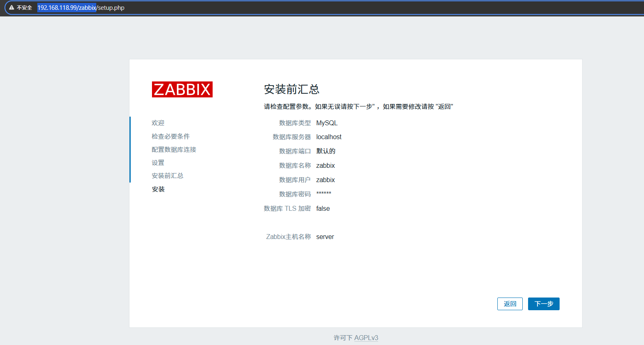Select the 欢迎 step in sidebar

click(x=158, y=123)
